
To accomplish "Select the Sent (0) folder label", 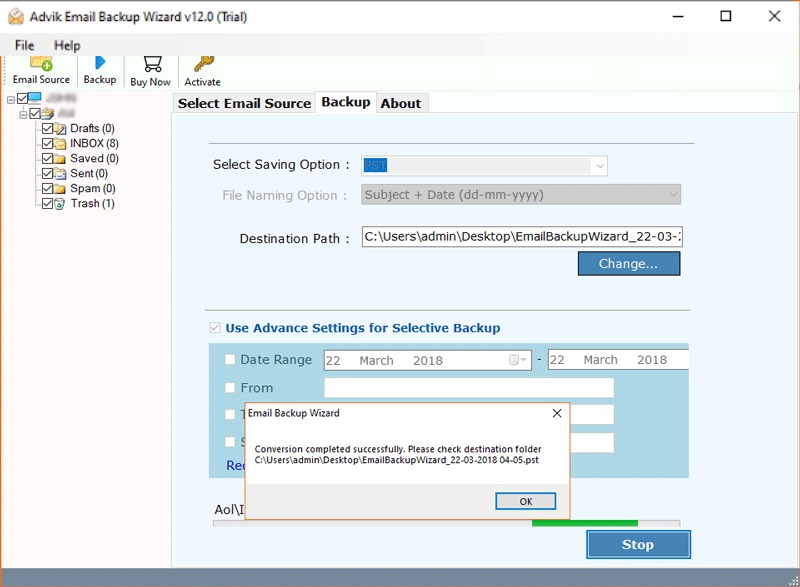I will 89,173.
